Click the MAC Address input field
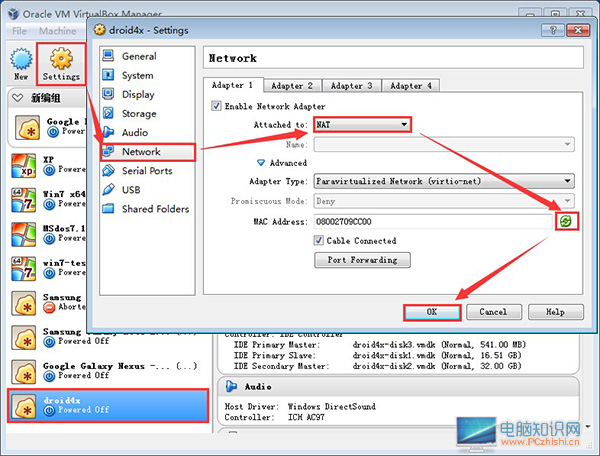The image size is (600, 456). [x=430, y=220]
